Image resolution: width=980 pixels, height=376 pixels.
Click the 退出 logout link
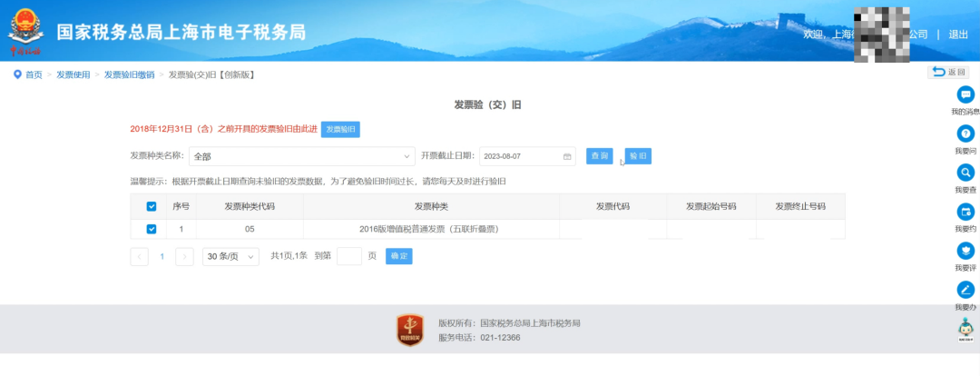[958, 35]
